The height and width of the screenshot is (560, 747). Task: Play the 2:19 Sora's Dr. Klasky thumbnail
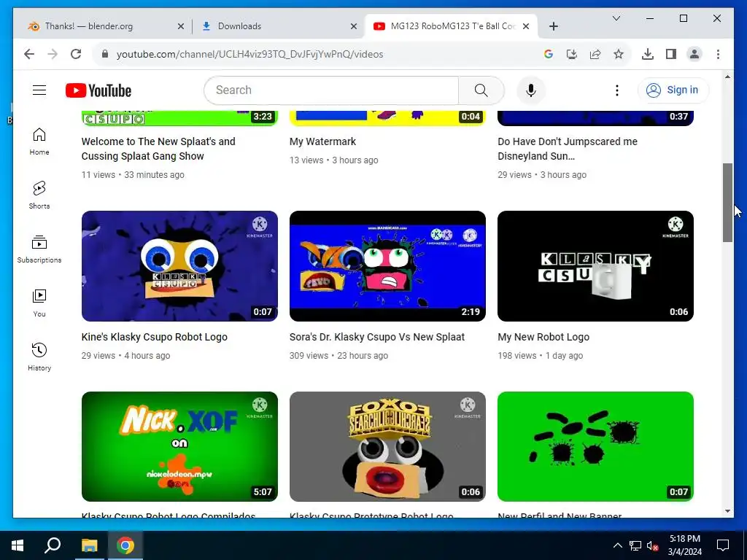[x=387, y=265]
